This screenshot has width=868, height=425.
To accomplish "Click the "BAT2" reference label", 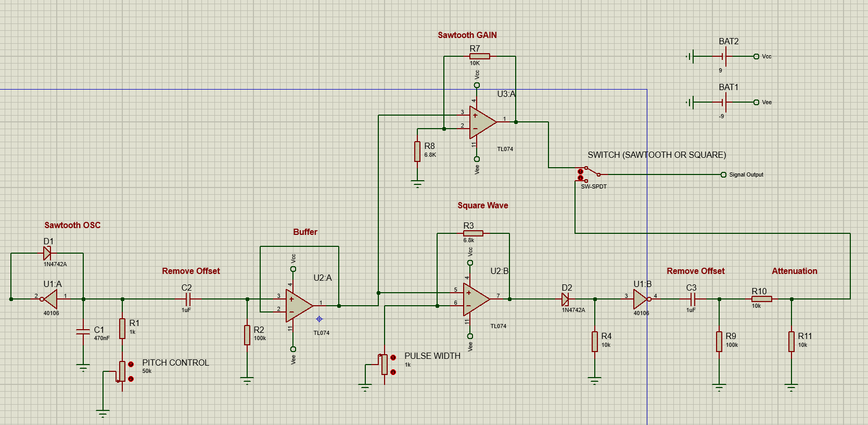I will coord(729,41).
